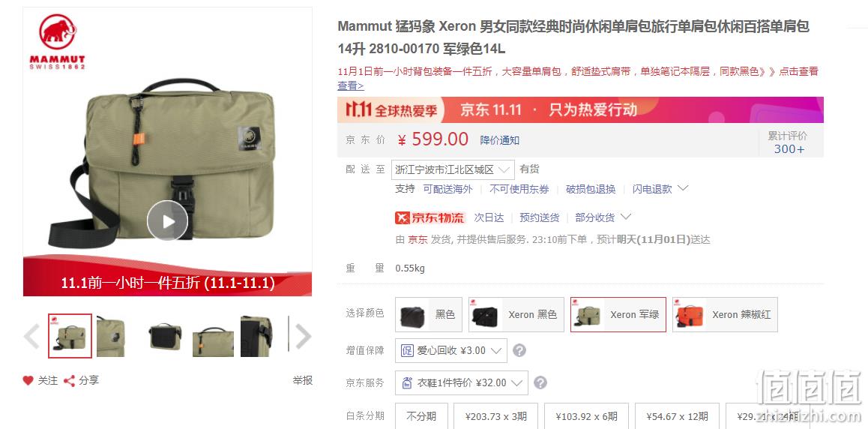
Task: Select the Xeron 黑色 color option
Action: [516, 314]
